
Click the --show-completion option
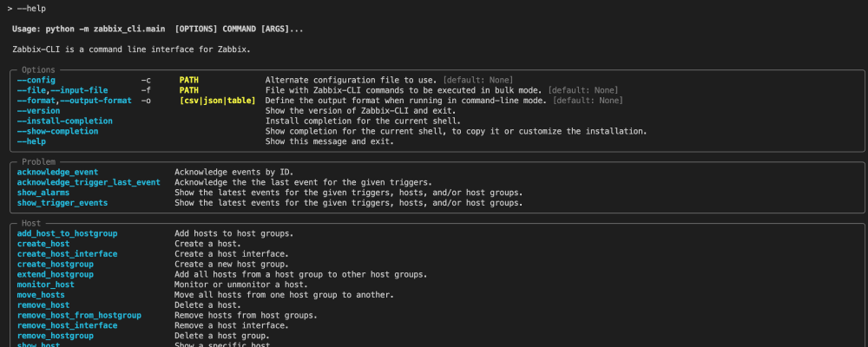pos(56,131)
